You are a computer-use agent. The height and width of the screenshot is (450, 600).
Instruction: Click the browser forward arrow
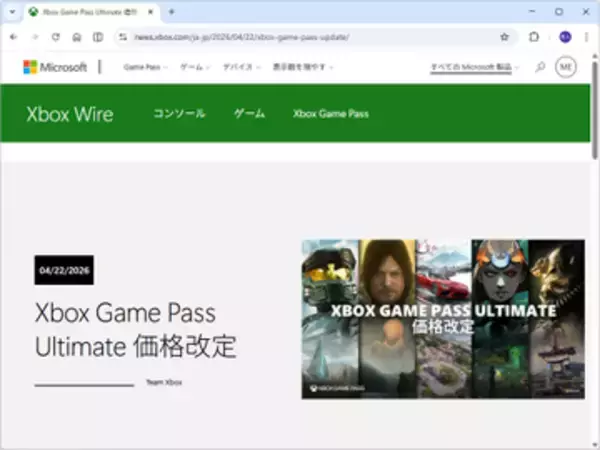[35, 37]
